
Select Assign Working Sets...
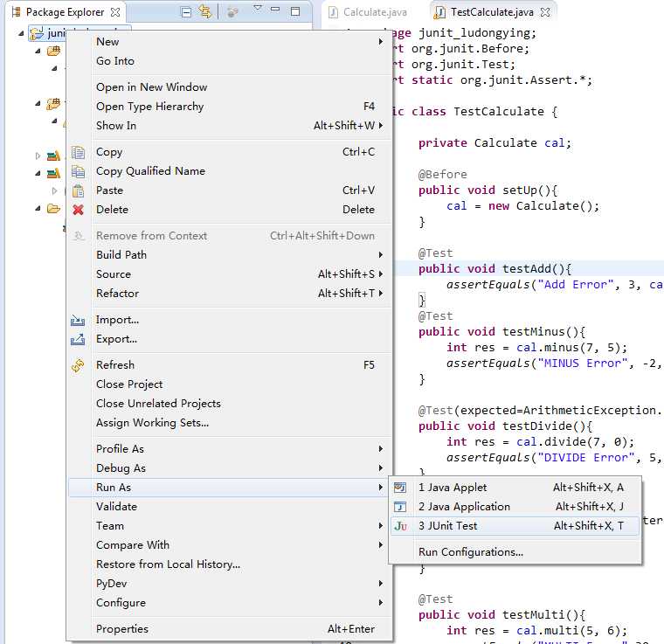230,423
